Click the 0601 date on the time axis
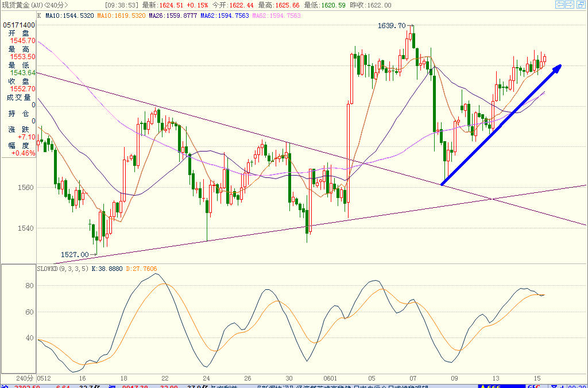The width and height of the screenshot is (588, 388). point(330,378)
